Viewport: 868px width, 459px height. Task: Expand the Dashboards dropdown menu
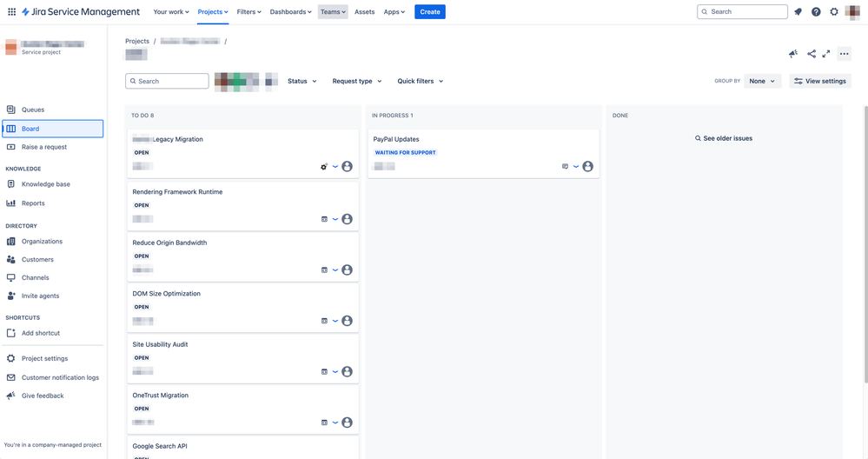point(290,11)
